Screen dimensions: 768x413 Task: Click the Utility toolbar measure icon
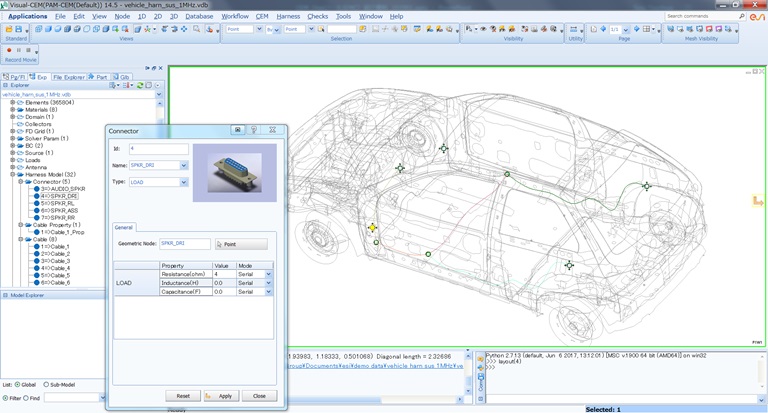coord(574,29)
